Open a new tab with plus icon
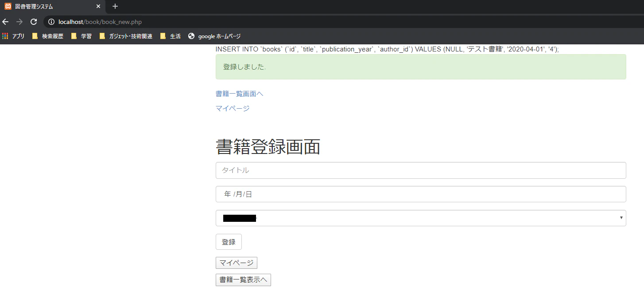The width and height of the screenshot is (644, 303). [x=115, y=6]
